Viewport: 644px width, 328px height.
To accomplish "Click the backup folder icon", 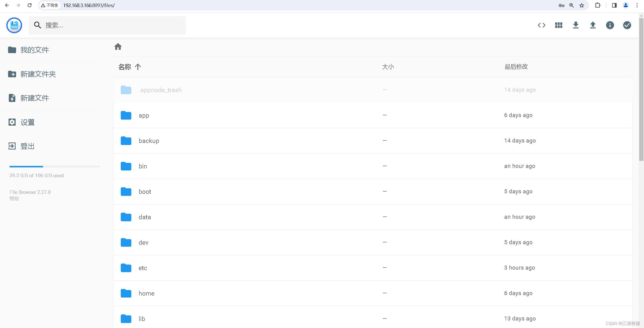I will pyautogui.click(x=126, y=141).
